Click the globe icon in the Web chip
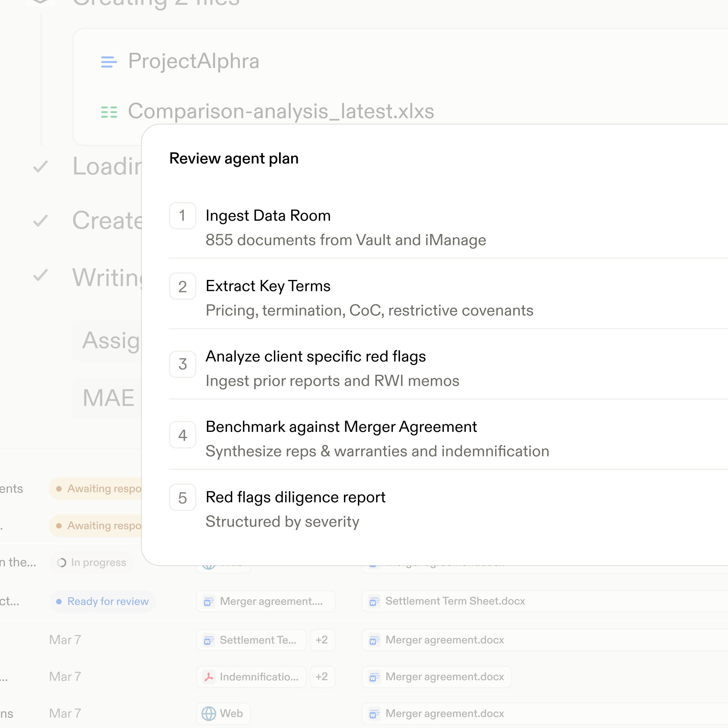Image resolution: width=728 pixels, height=728 pixels. point(209,714)
